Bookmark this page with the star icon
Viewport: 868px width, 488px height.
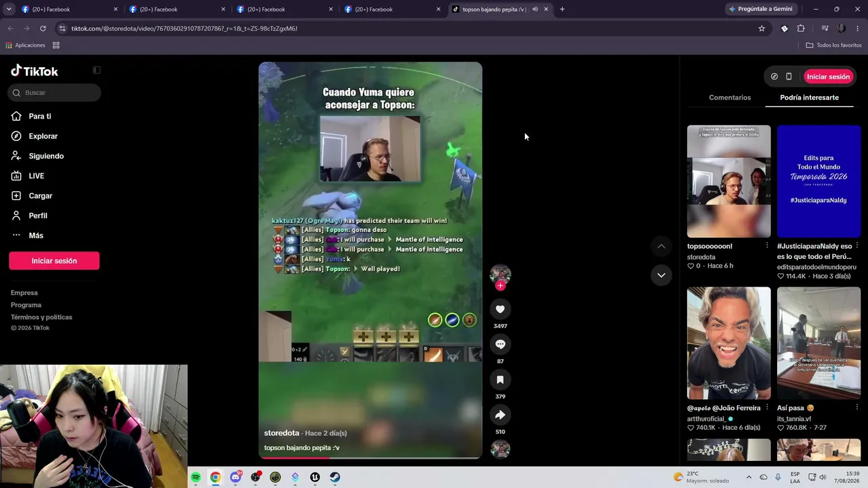(762, 28)
